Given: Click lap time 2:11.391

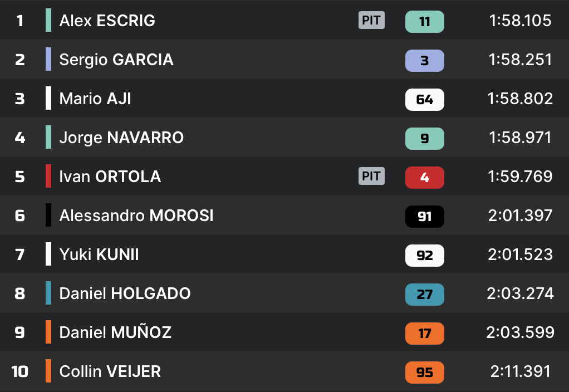Looking at the screenshot, I should (521, 371).
